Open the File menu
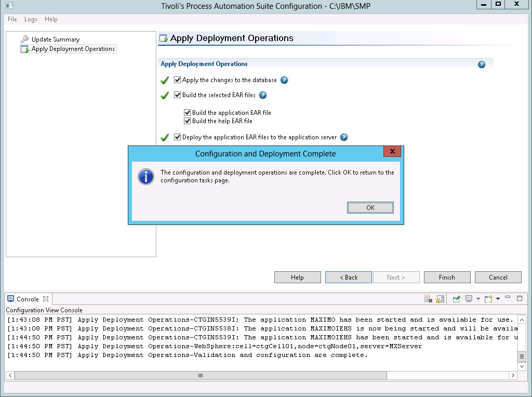Viewport: 532px width, 397px height. (12, 19)
